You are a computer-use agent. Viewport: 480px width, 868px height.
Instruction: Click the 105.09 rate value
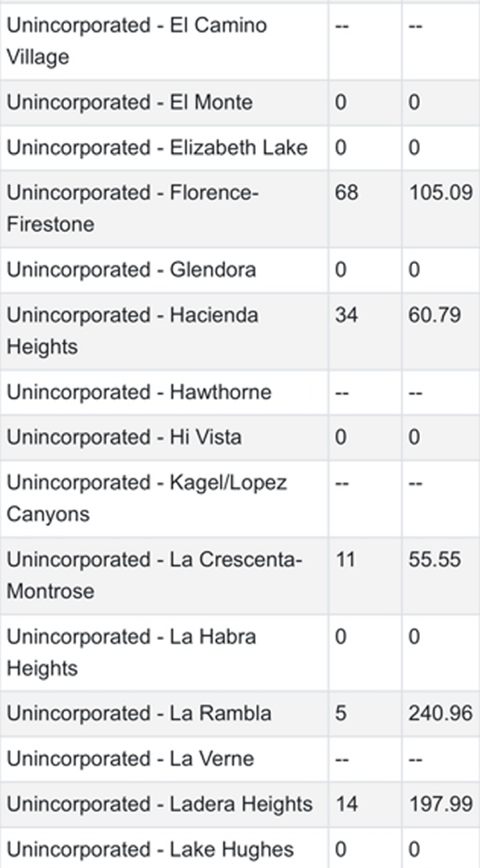[x=441, y=193]
